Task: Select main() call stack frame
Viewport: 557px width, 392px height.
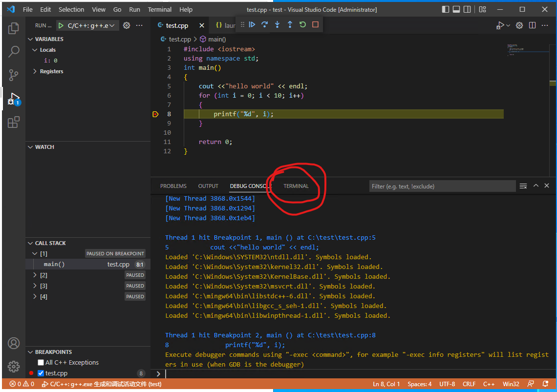Action: [54, 264]
